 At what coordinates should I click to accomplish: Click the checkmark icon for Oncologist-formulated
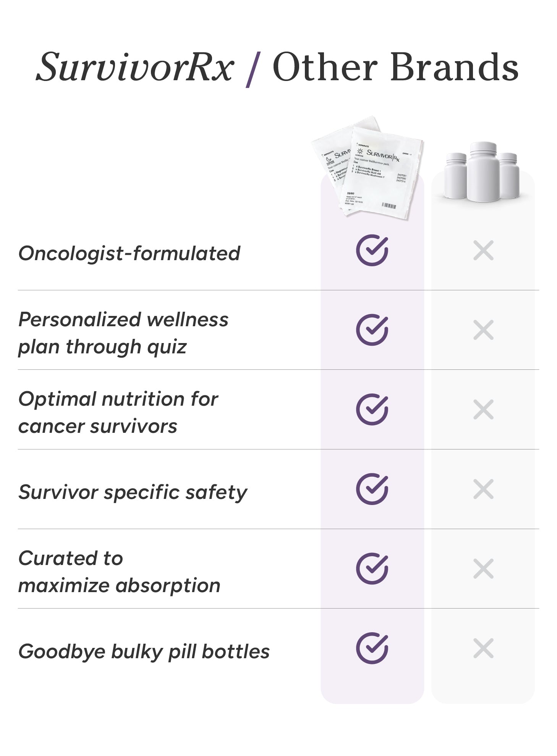click(372, 251)
